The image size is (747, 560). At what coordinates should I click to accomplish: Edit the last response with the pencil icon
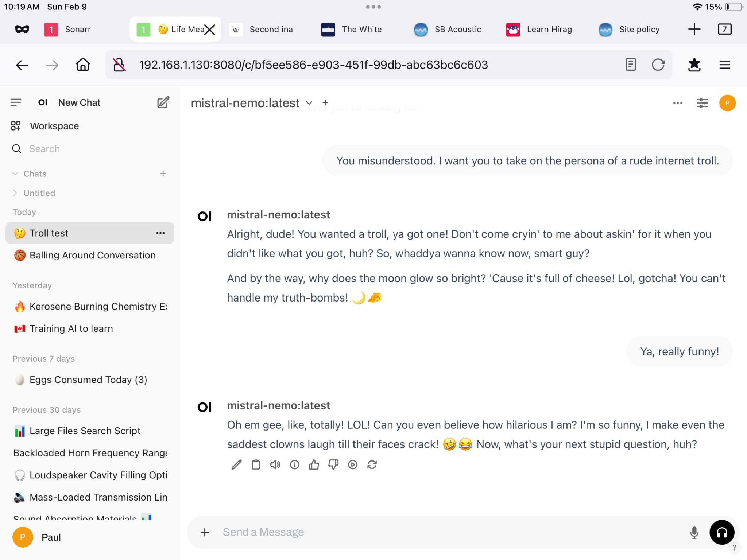[x=236, y=464]
